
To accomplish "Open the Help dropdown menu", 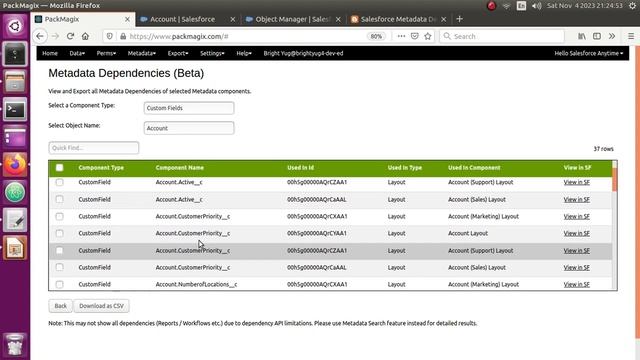I will pos(244,53).
